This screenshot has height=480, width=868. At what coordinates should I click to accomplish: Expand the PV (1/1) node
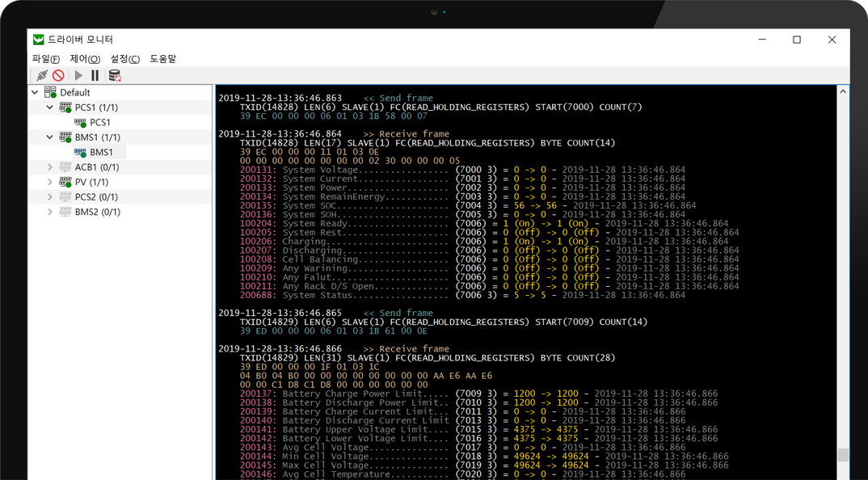point(50,182)
